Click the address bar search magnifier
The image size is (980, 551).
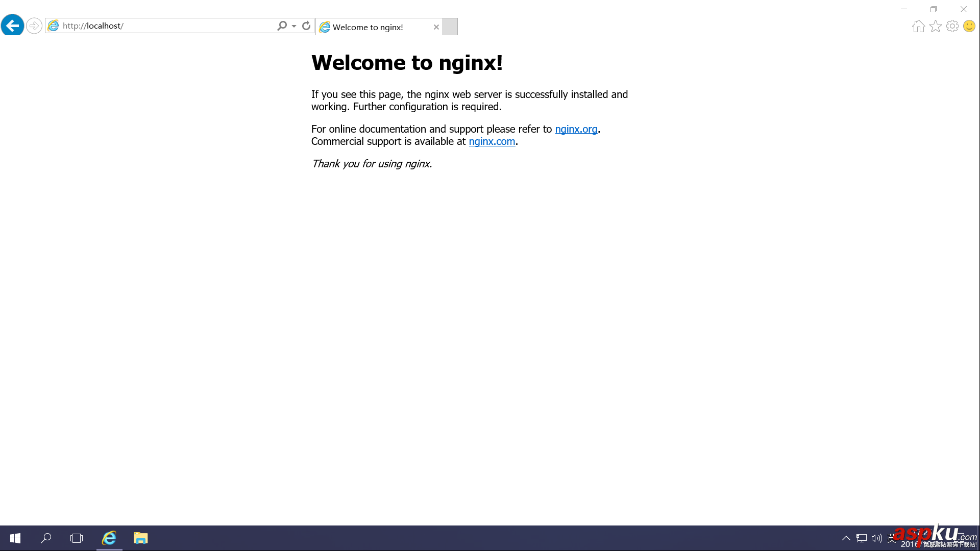click(x=282, y=26)
